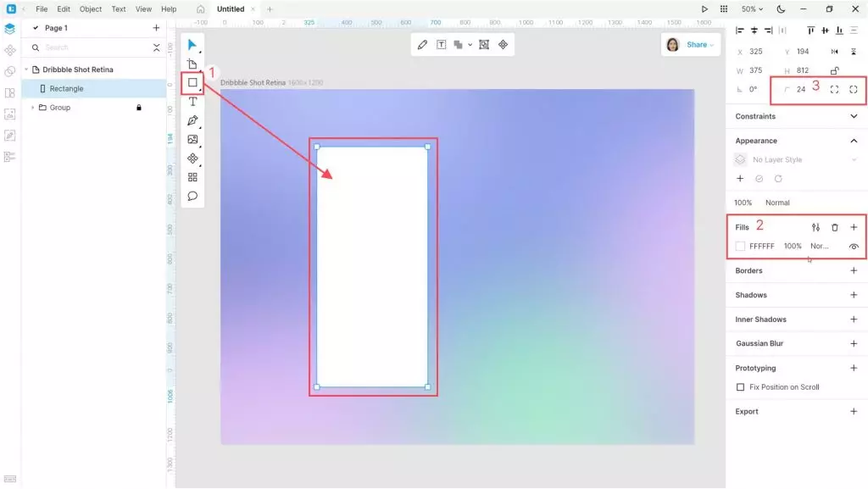Align selection vertical centers
The image size is (868, 489).
click(x=826, y=31)
